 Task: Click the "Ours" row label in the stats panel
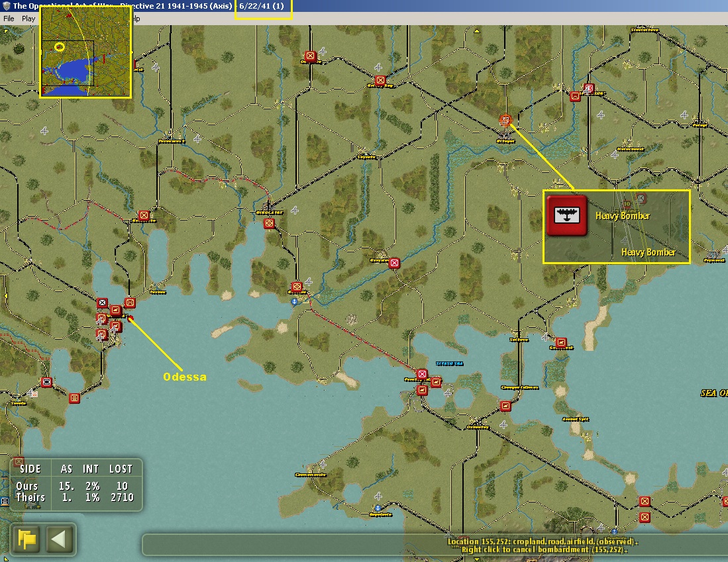click(27, 486)
